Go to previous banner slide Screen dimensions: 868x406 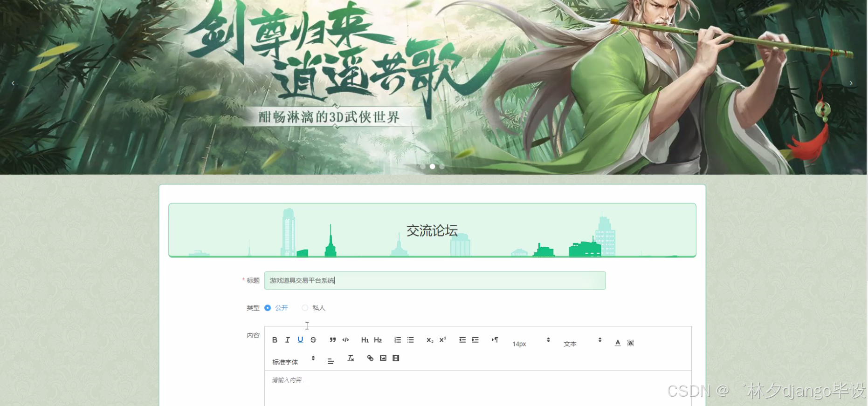(13, 83)
